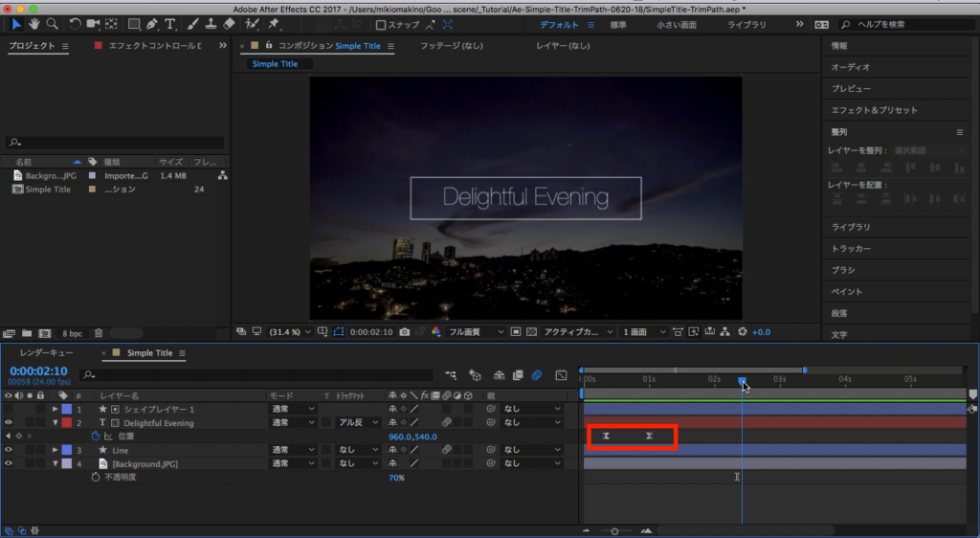Hide the Line layer with eye icon

(9, 450)
